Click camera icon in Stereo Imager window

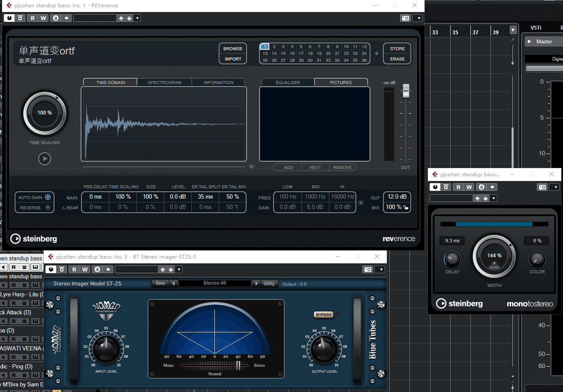(367, 269)
